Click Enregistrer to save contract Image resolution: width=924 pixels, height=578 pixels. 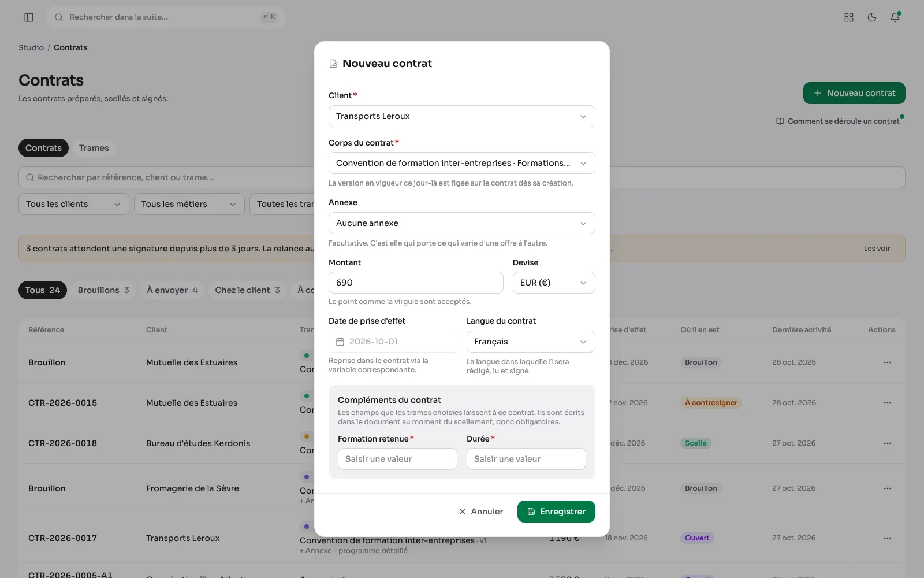coord(556,512)
